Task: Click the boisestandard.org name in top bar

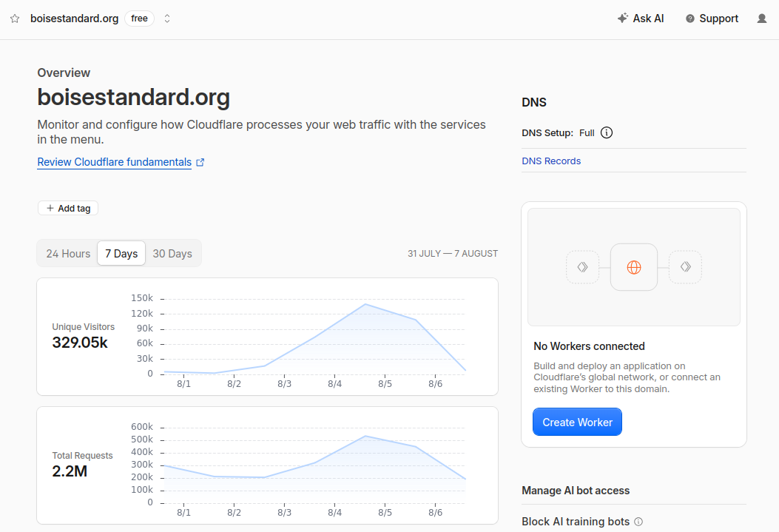Action: coord(75,18)
